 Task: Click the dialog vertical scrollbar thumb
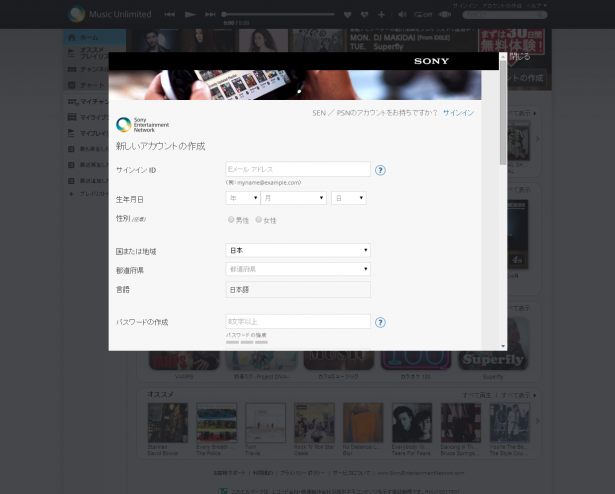(x=503, y=112)
